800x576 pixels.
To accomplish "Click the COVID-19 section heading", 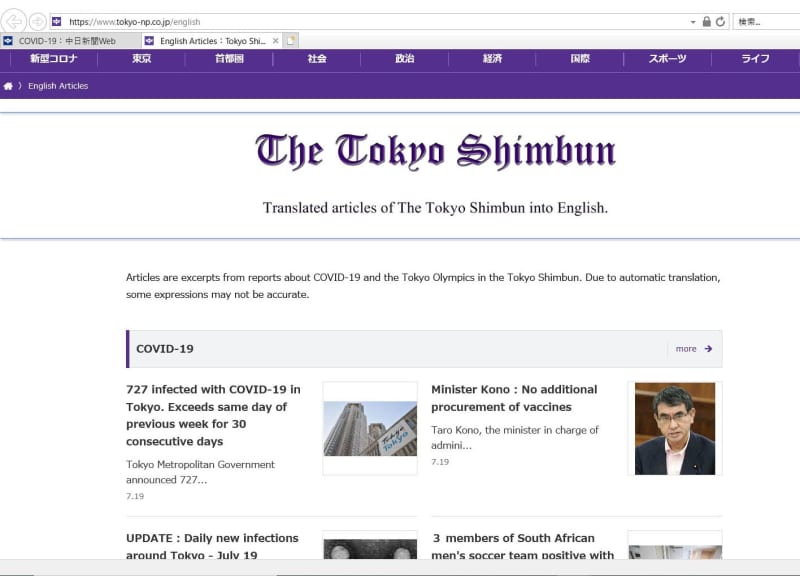I will point(165,349).
